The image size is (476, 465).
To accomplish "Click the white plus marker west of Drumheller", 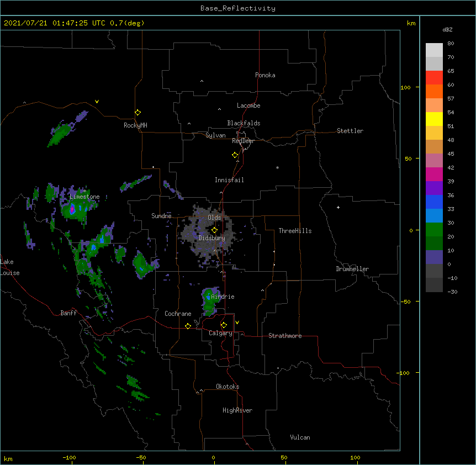I will tap(338, 207).
